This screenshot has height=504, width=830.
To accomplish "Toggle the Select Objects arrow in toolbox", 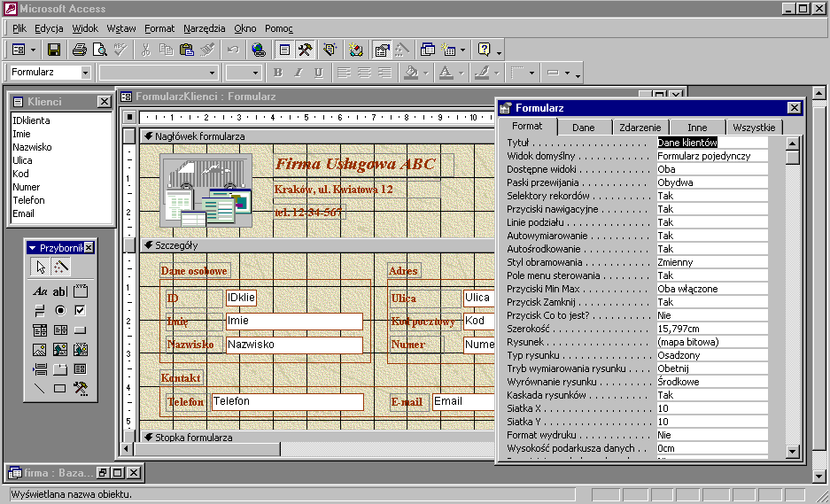I will click(x=41, y=268).
